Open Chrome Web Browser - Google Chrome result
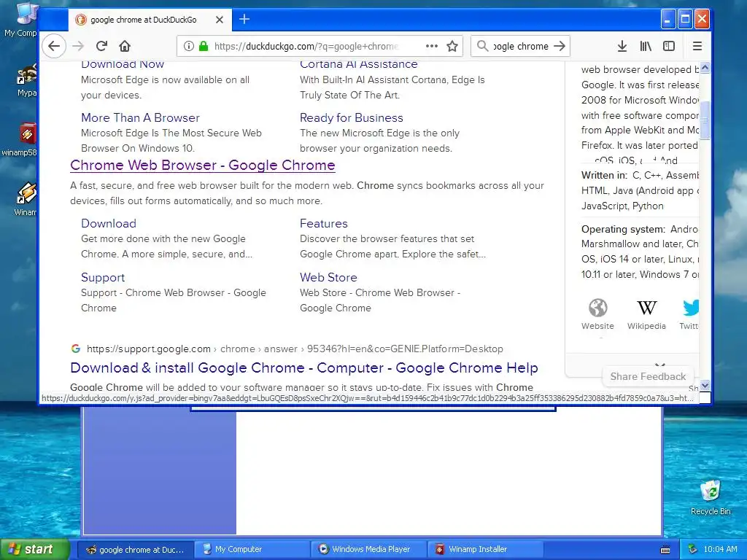This screenshot has height=560, width=747. coord(203,166)
